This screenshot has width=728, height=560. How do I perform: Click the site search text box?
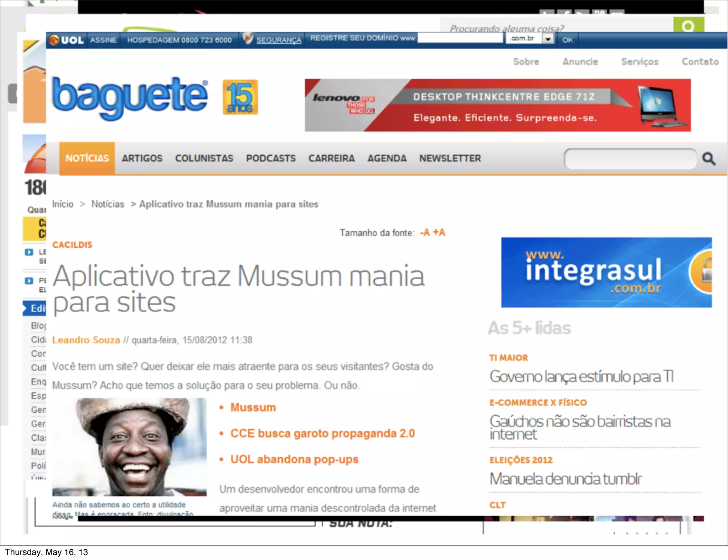tap(630, 159)
